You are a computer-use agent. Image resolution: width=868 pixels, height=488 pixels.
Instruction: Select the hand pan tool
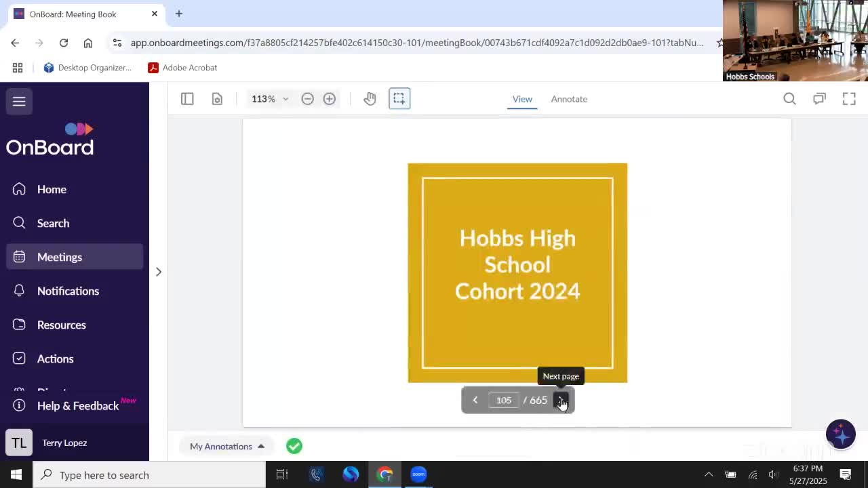tap(370, 99)
